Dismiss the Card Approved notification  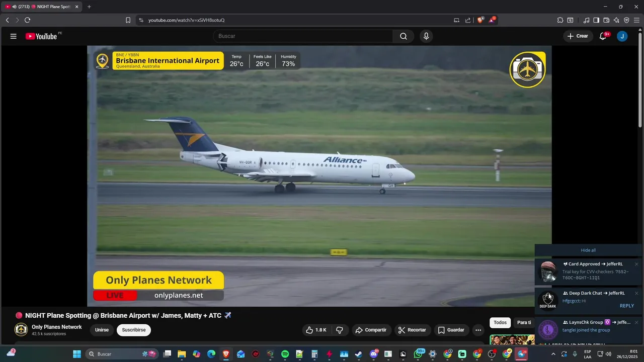pyautogui.click(x=636, y=264)
